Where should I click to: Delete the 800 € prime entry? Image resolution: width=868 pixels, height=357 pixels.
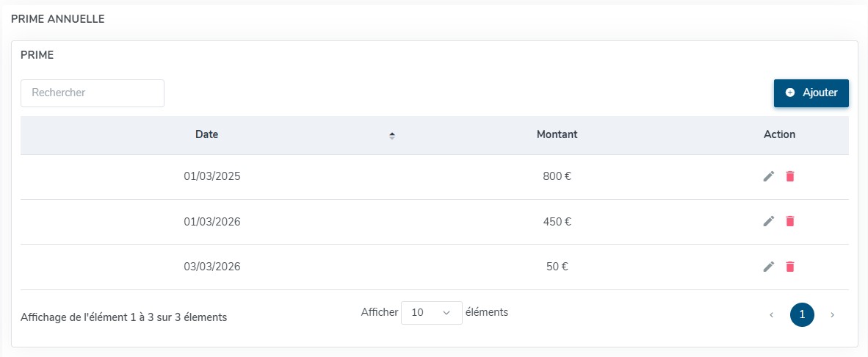[790, 176]
